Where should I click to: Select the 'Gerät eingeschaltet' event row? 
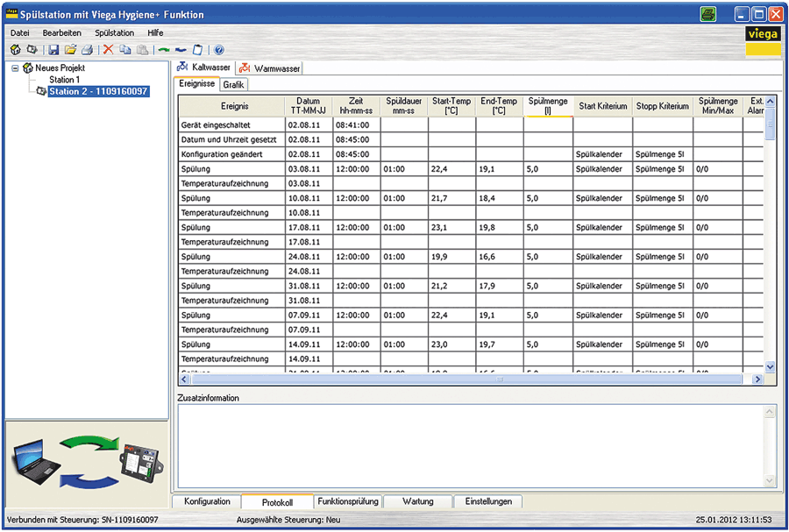(471, 124)
